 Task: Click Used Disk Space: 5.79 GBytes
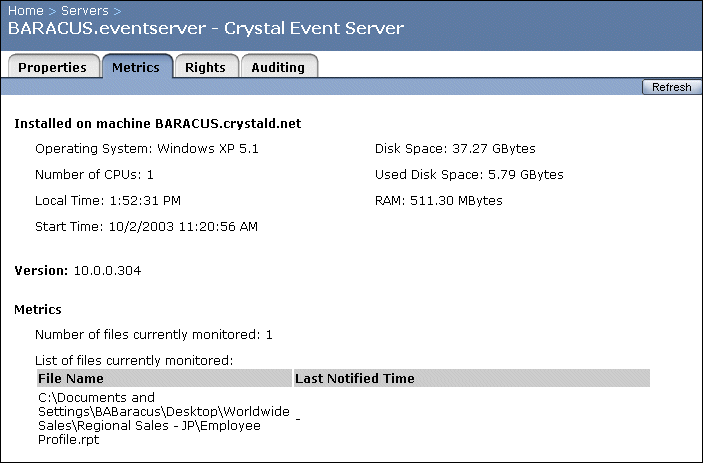[469, 174]
